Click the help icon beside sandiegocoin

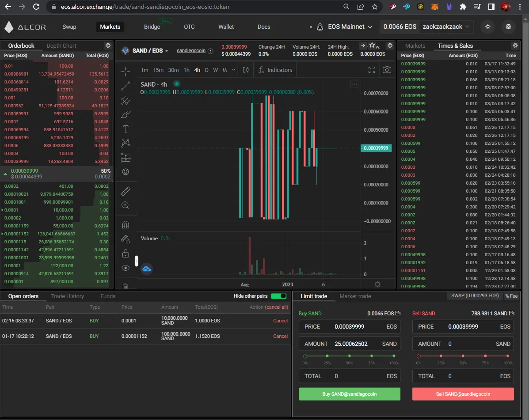210,51
